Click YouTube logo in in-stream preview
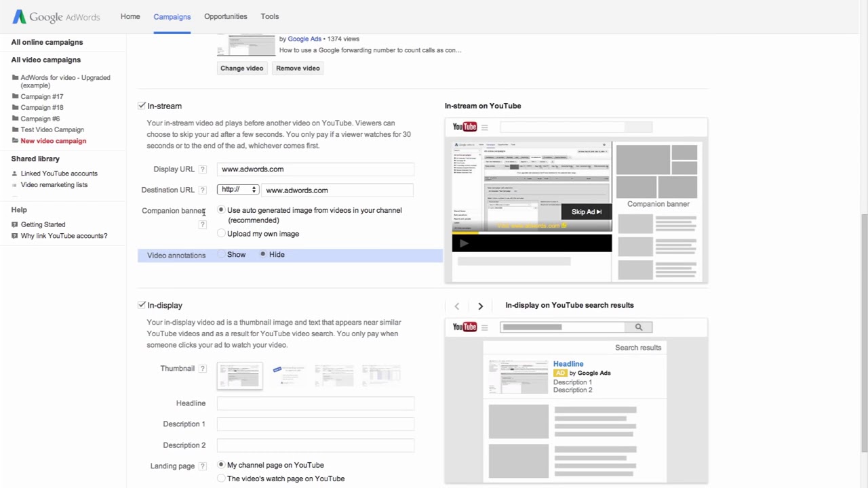 pyautogui.click(x=465, y=127)
